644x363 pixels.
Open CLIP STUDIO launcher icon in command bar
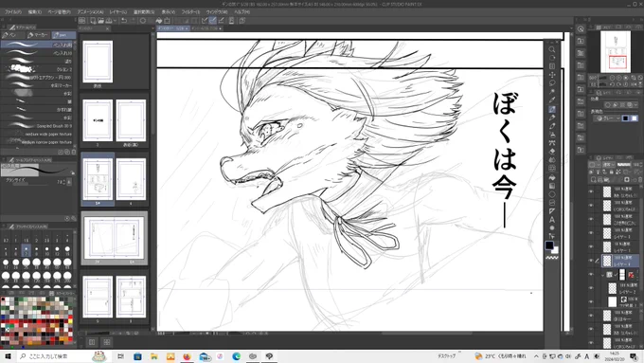(81, 21)
